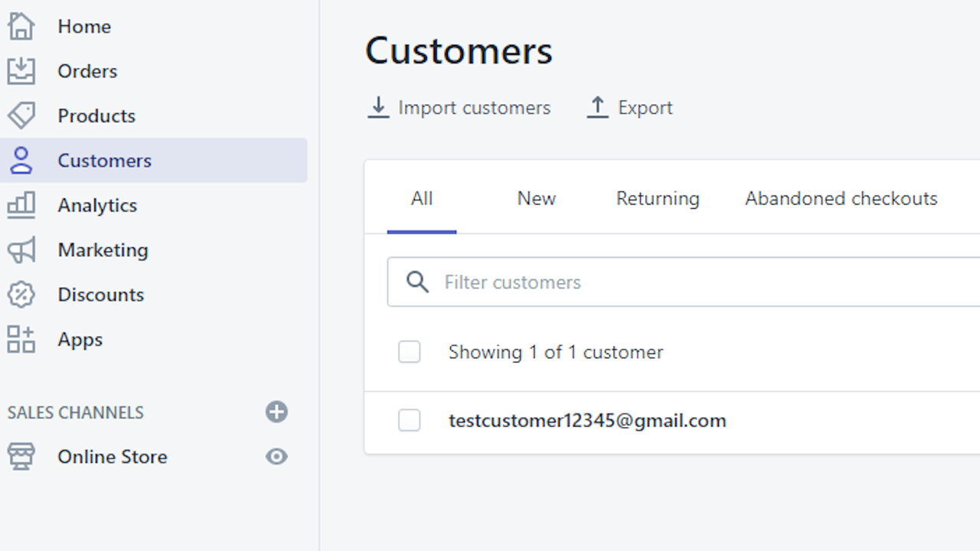Select the testcustomer12345 row checkbox
This screenshot has height=551, width=980.
click(x=410, y=420)
